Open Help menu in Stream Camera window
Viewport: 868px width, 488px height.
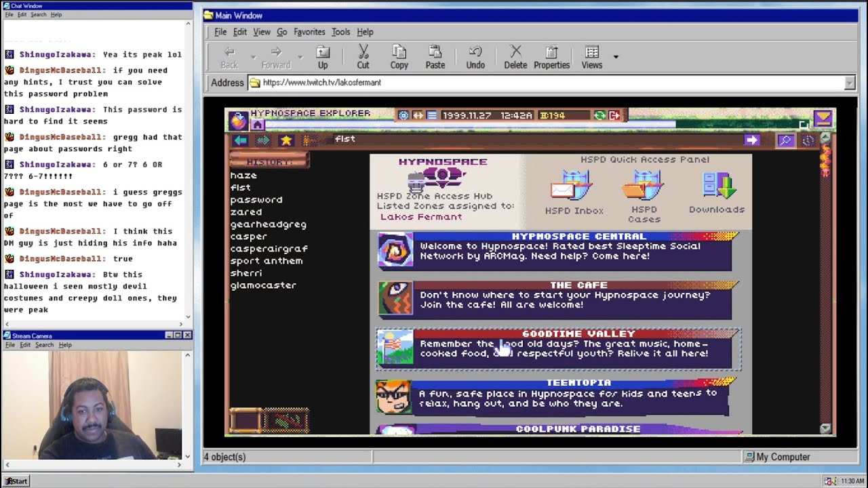tap(65, 345)
